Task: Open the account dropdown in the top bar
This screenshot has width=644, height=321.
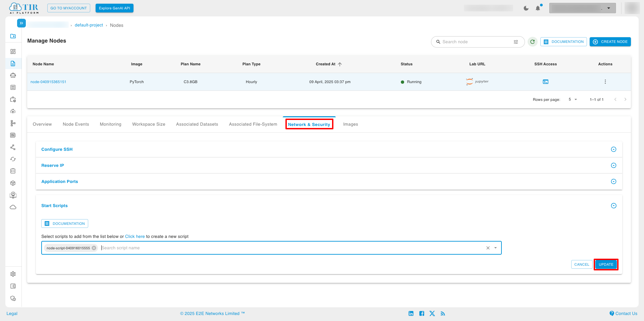Action: point(582,8)
